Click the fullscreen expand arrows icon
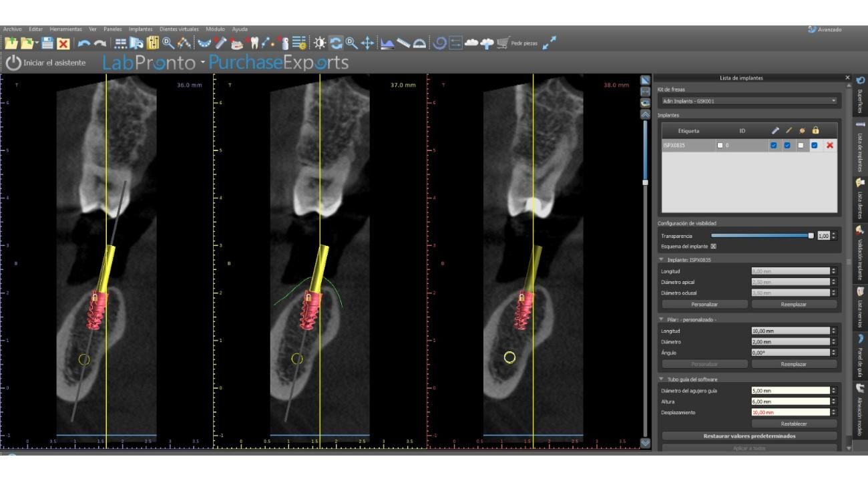The image size is (868, 481). [550, 42]
